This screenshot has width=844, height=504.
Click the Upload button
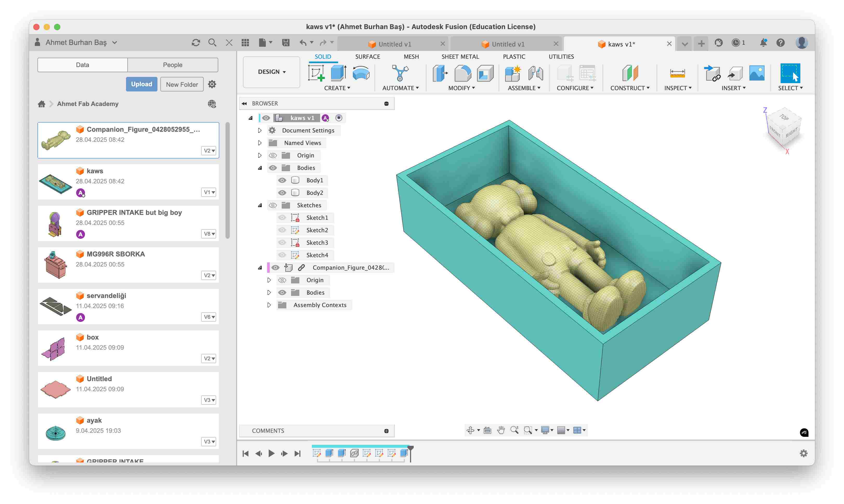(x=142, y=84)
